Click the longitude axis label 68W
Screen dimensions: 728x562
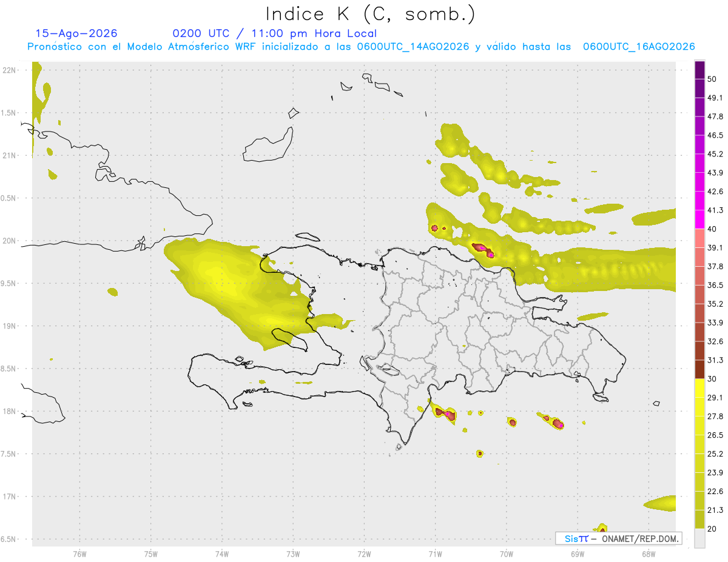tap(649, 554)
